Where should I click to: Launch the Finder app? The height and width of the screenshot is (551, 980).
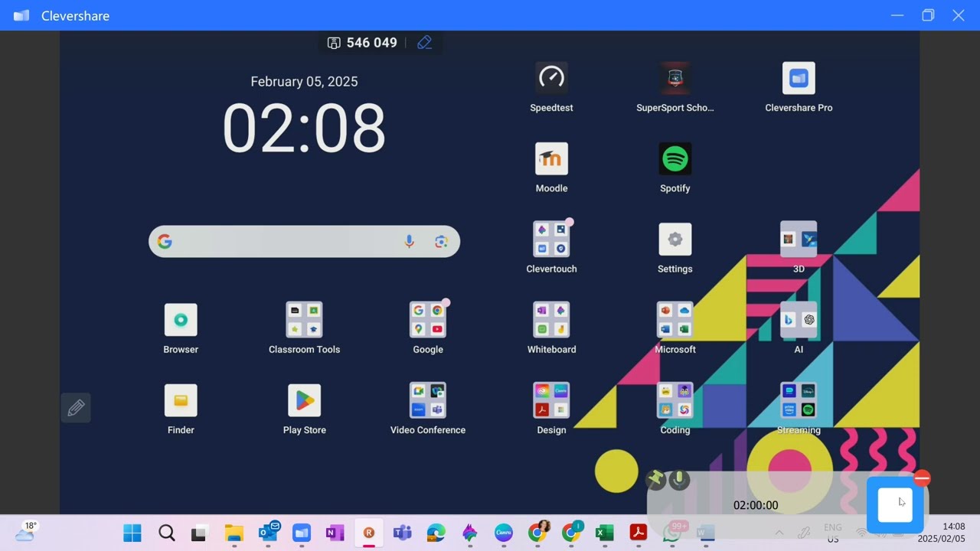point(181,400)
